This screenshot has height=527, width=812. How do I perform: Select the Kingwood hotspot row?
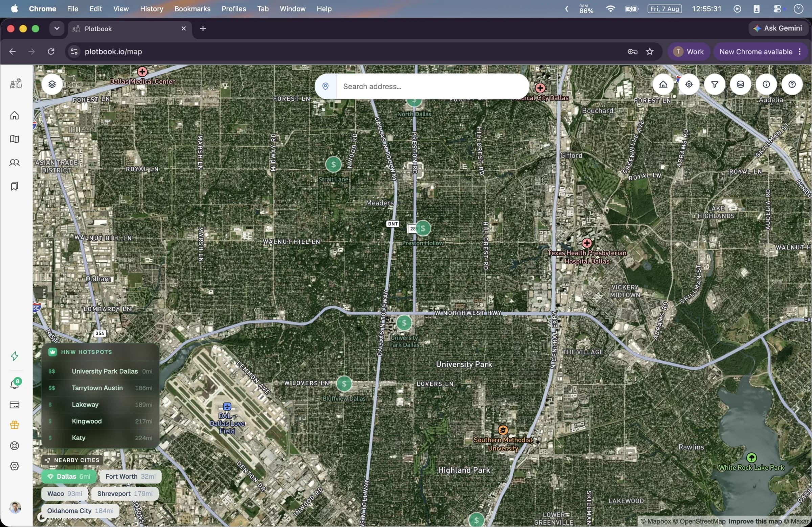click(100, 421)
